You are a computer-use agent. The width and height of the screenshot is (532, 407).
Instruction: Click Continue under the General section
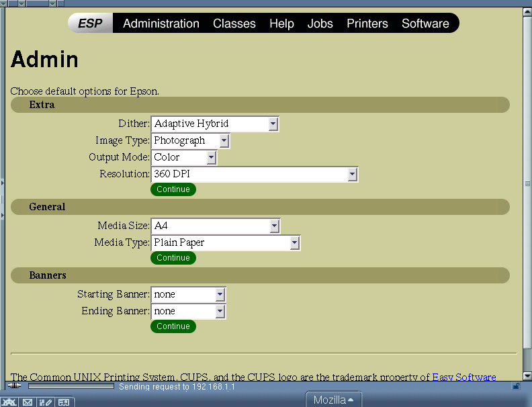[x=173, y=258]
